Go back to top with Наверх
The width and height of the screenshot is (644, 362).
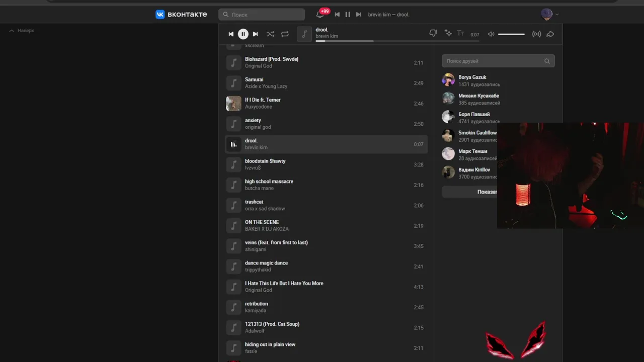[x=22, y=31]
